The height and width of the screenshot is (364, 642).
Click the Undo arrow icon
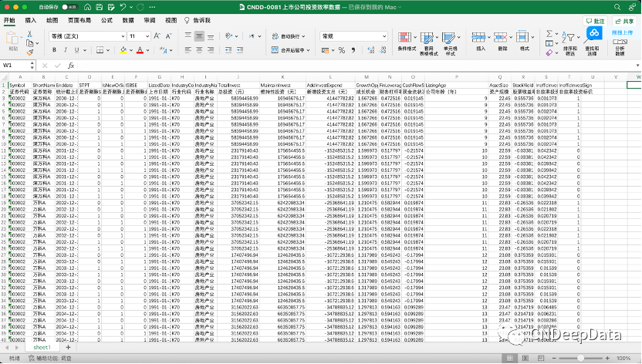pyautogui.click(x=123, y=7)
